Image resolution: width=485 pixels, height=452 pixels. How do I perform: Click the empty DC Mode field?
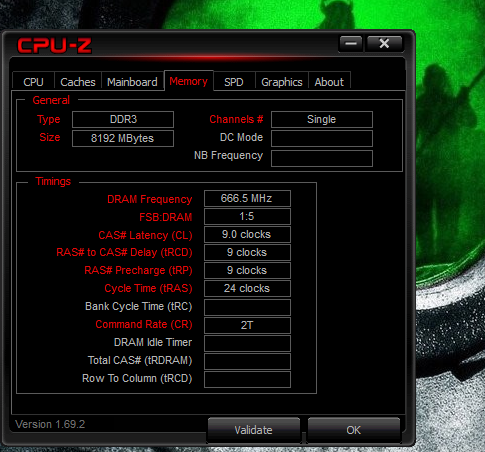[x=322, y=138]
